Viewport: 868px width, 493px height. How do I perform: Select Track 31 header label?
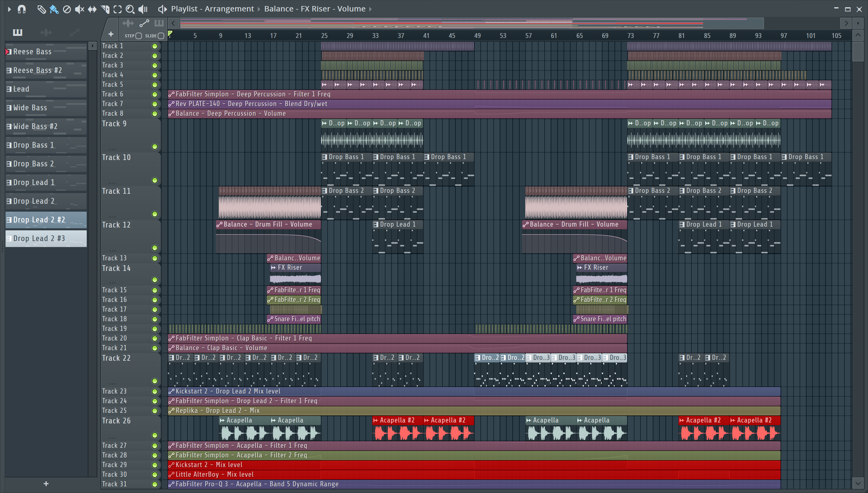click(x=115, y=484)
